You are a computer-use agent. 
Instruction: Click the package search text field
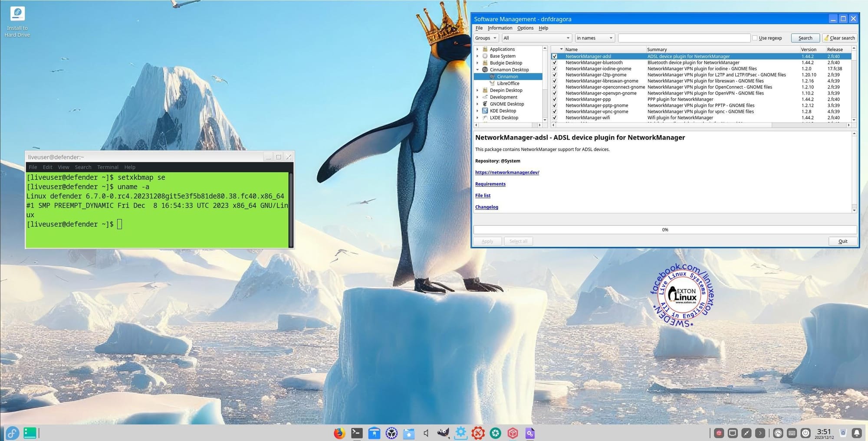[x=684, y=38]
